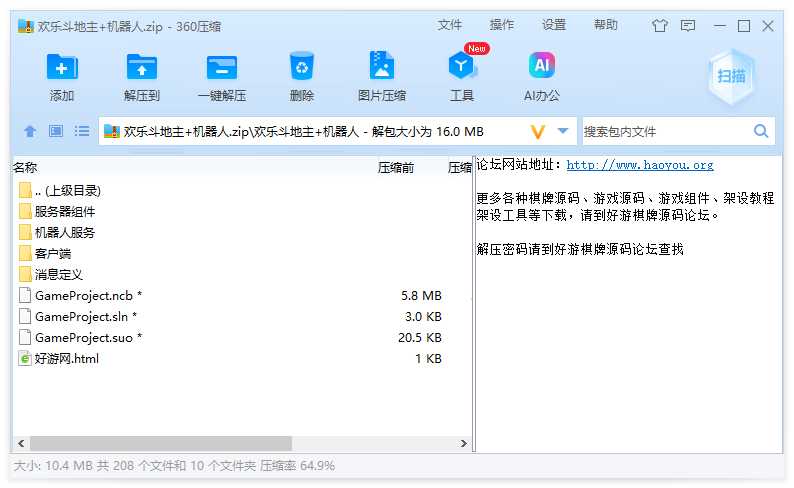Screen dimensions: 794x488
Task: Maximize the 360压缩 window
Action: click(743, 26)
